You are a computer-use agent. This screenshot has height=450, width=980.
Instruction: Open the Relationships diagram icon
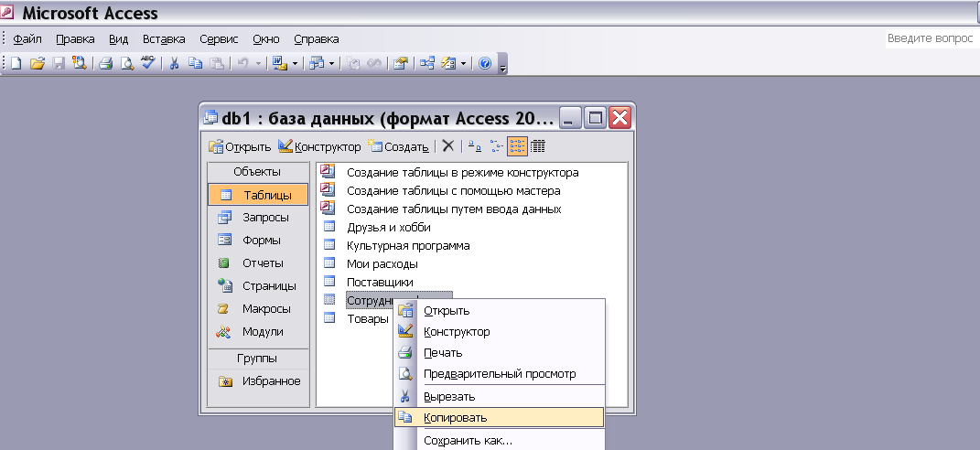(427, 63)
